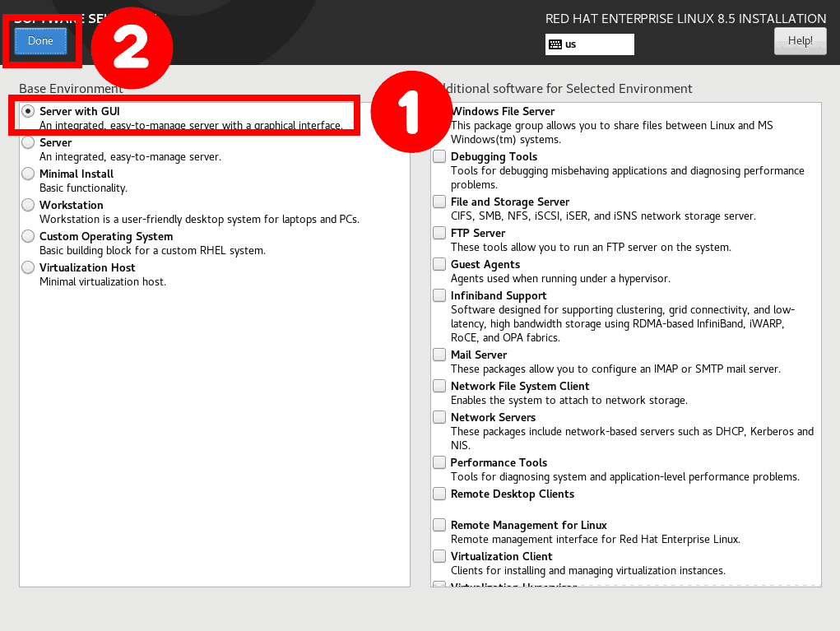
Task: Open the Help! dialog
Action: coord(800,40)
